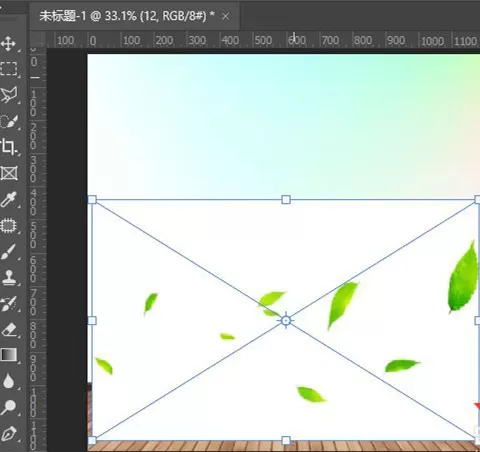Select the Eraser tool

coord(9,330)
